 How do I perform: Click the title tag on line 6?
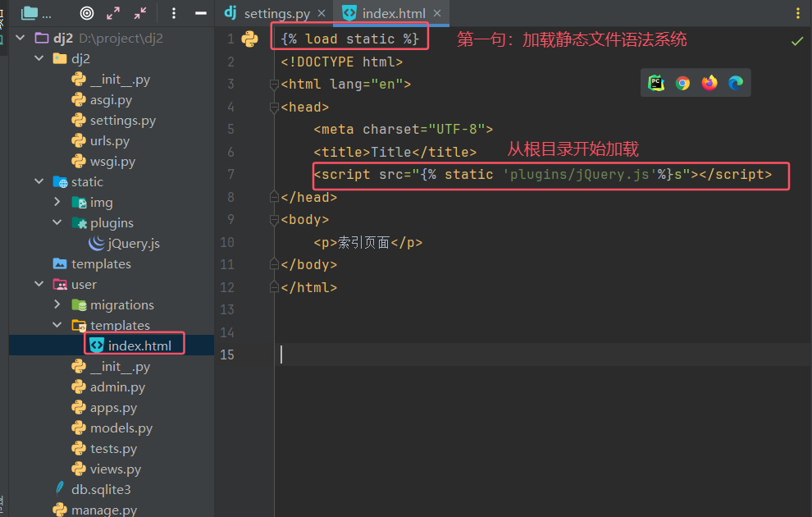pos(395,152)
